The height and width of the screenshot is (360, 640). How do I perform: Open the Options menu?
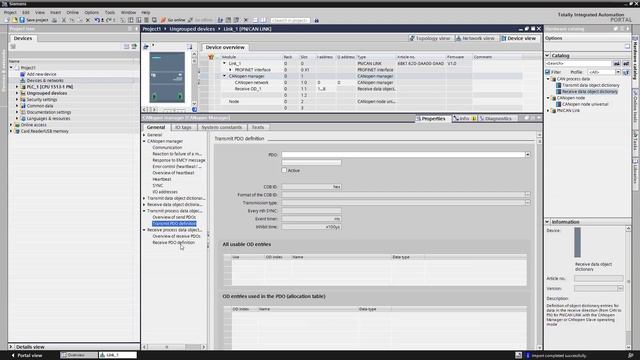coord(91,12)
